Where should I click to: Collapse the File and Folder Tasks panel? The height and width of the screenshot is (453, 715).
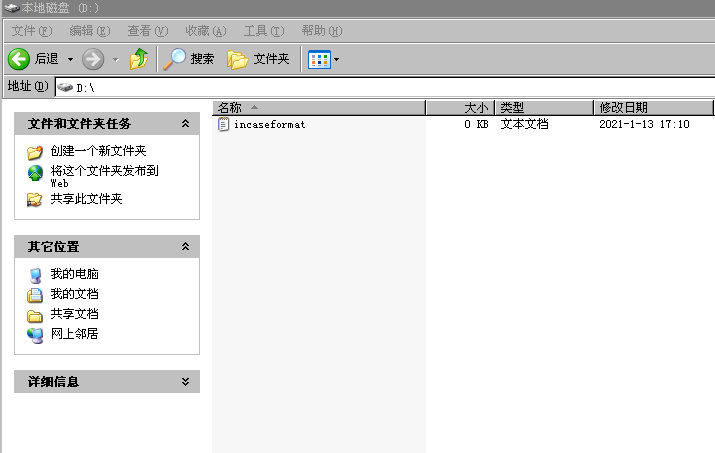[x=185, y=124]
